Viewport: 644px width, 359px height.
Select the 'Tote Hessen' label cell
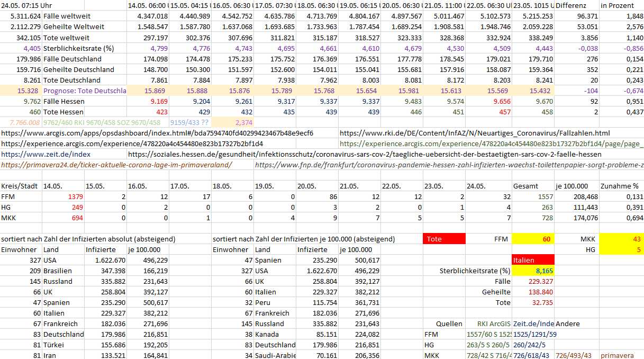pyautogui.click(x=63, y=112)
